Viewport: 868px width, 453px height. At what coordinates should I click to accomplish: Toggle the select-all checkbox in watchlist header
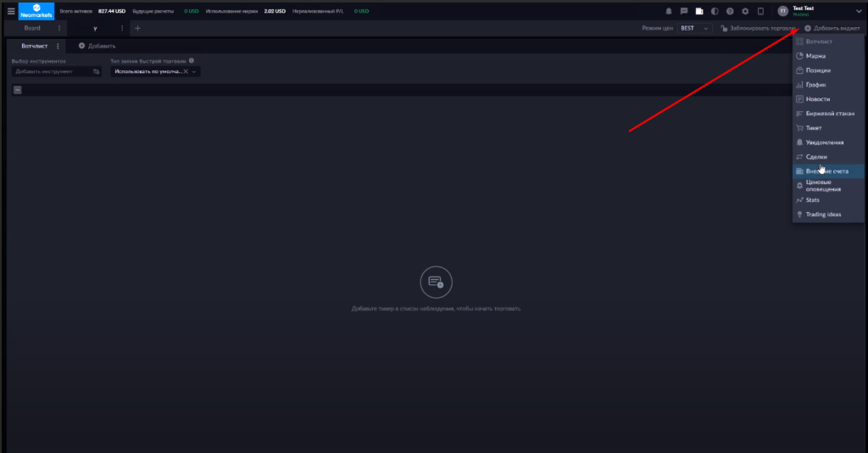pyautogui.click(x=18, y=90)
